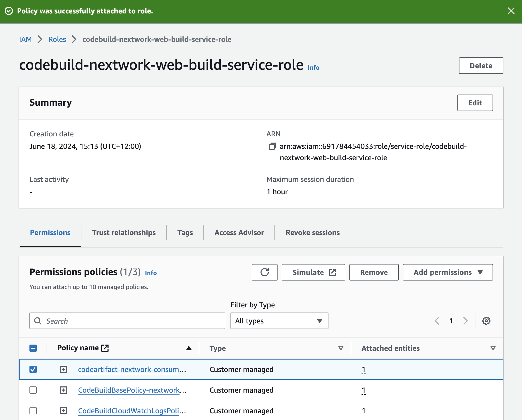This screenshot has height=420, width=522.
Task: Dismiss the success banner with X icon
Action: 511,11
